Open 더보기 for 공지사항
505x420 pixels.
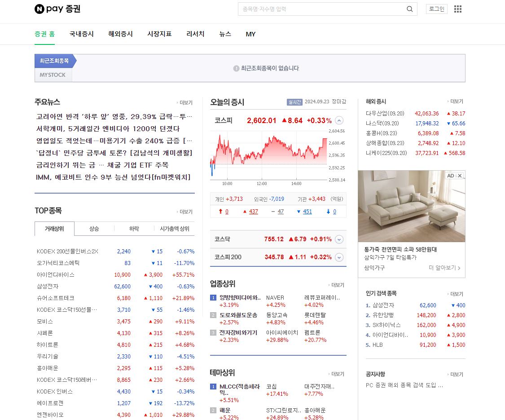455,374
